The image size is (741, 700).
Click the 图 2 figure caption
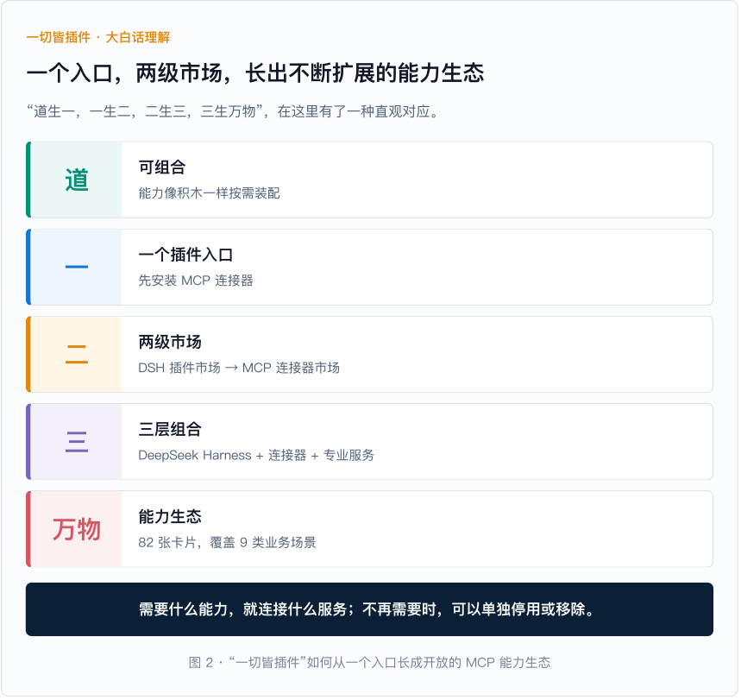(x=369, y=662)
